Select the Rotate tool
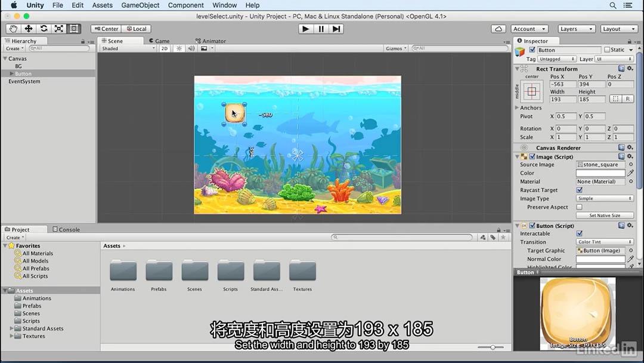Screen dimensions: 644x363 click(44, 29)
